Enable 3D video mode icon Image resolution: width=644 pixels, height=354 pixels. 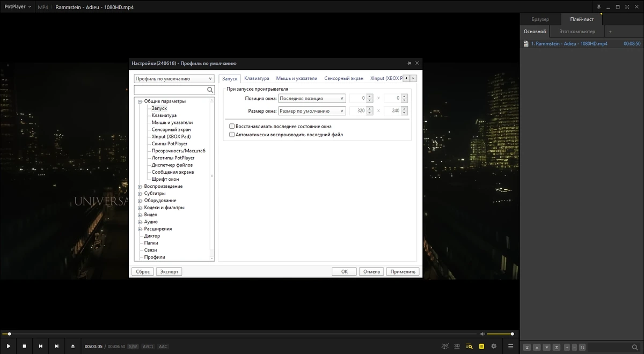click(457, 346)
